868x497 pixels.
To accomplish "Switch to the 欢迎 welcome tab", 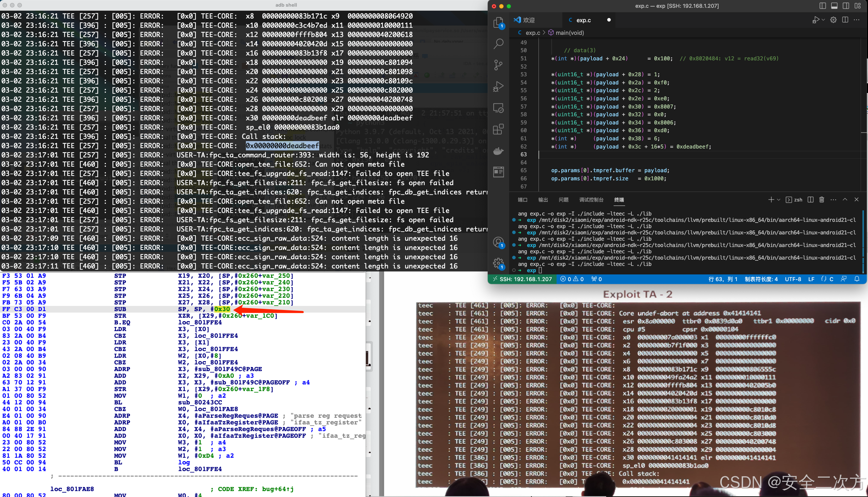I will [x=529, y=20].
